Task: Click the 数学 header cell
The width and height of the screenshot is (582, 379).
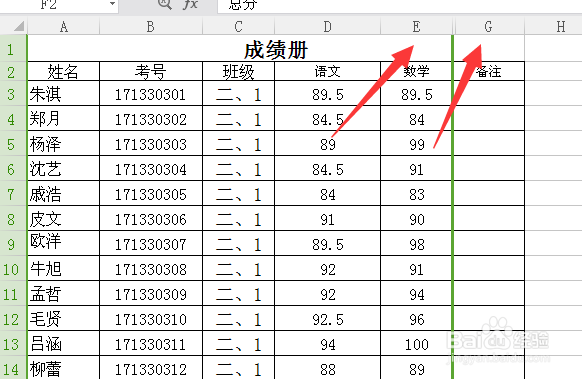Action: (x=416, y=71)
